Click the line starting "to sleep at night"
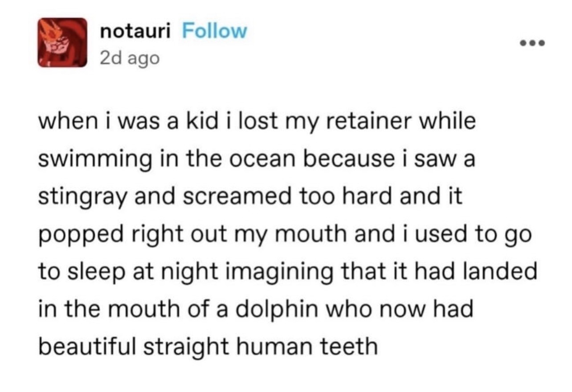The width and height of the screenshot is (572, 392). point(287,272)
